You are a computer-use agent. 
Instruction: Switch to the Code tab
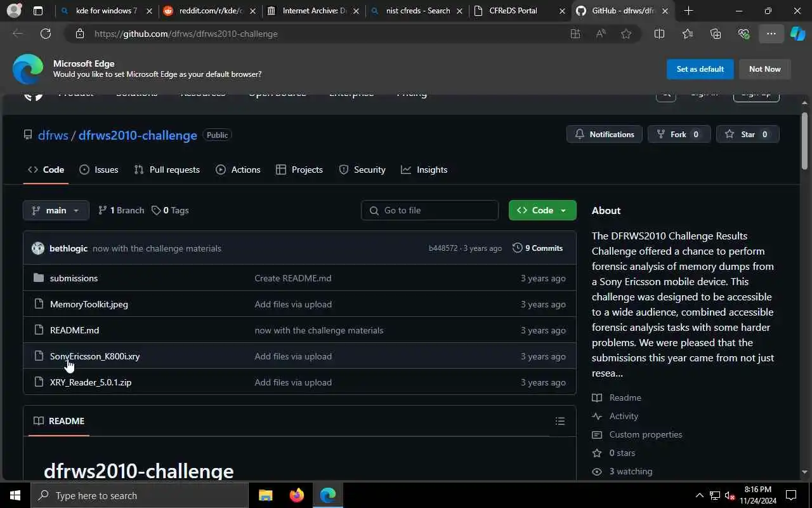click(46, 170)
